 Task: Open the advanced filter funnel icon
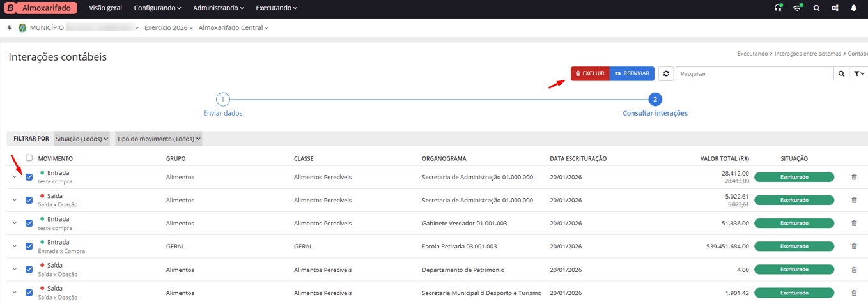click(859, 74)
